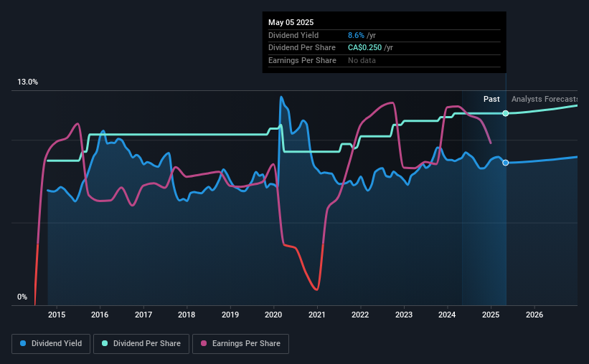Click the Dividend Per Share row label in the tooltip
The height and width of the screenshot is (364, 589).
pos(302,48)
